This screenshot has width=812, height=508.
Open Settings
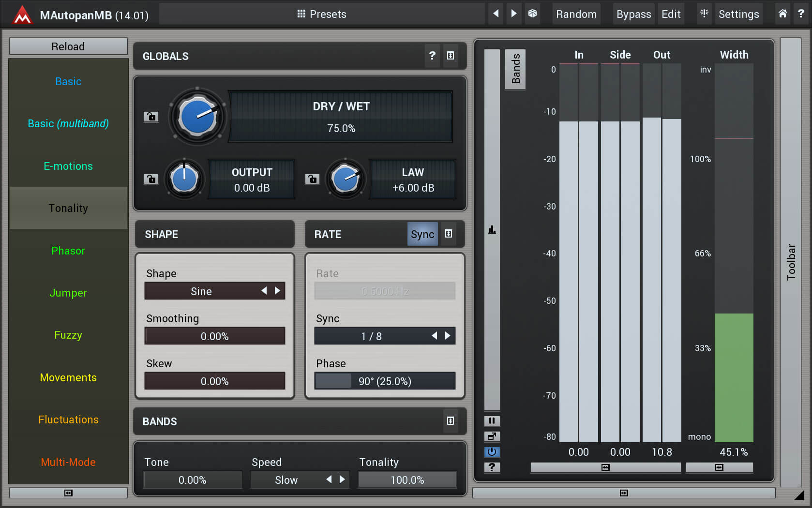738,14
